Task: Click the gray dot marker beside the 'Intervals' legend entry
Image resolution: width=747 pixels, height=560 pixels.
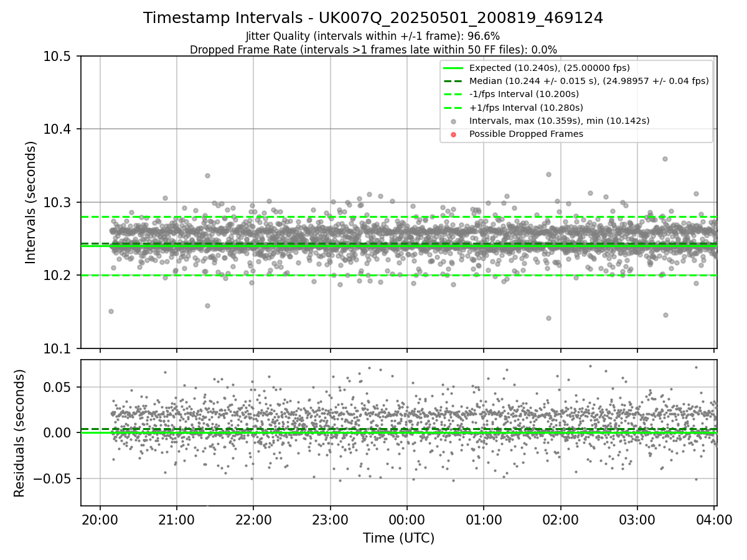Action: 453,121
